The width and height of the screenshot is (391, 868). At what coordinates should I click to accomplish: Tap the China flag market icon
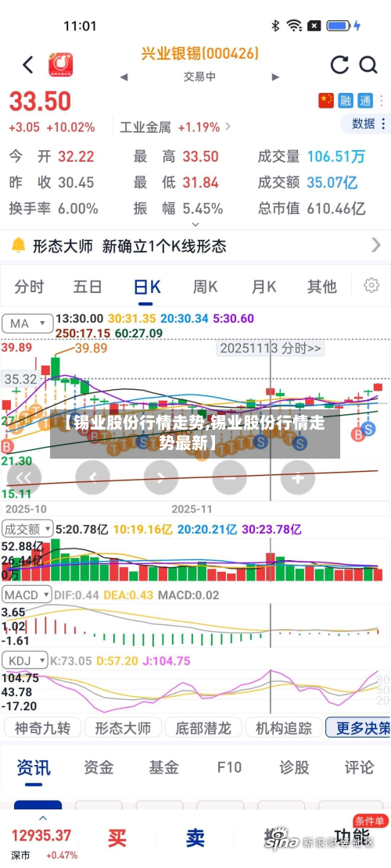(x=326, y=100)
